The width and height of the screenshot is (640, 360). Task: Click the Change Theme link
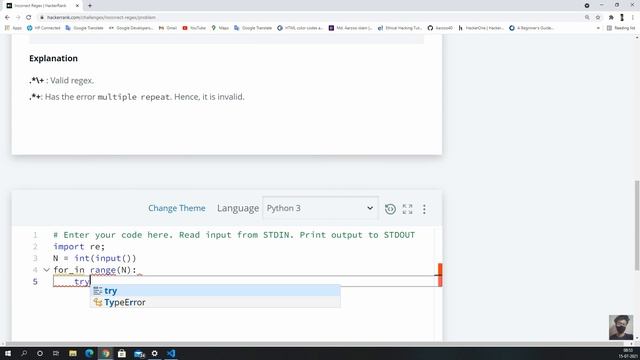(x=177, y=208)
